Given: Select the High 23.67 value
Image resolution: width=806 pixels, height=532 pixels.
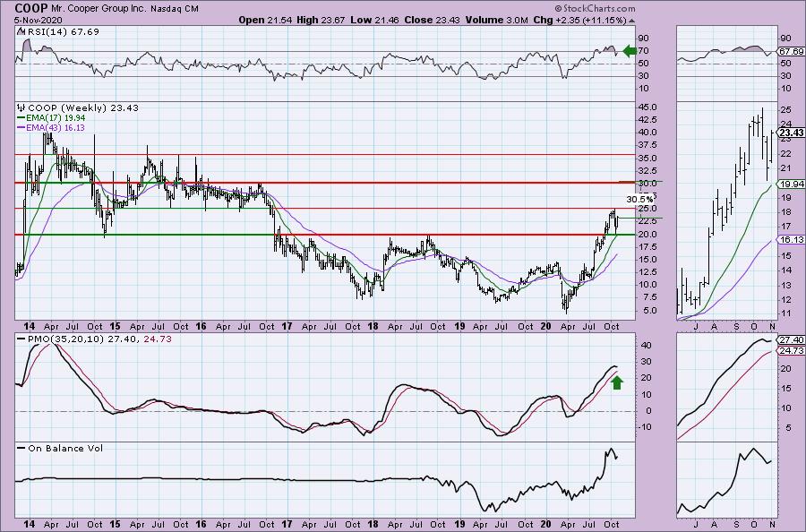Looking at the screenshot, I should click(x=321, y=20).
